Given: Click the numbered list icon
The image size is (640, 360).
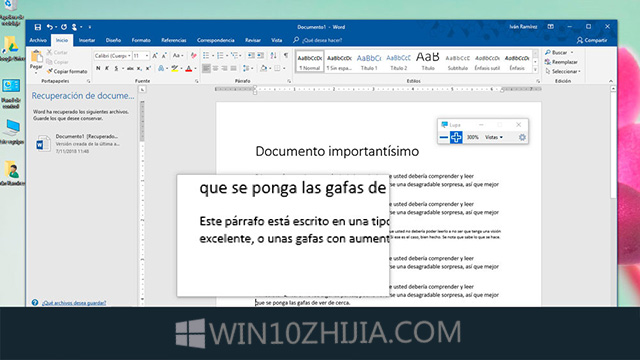Looking at the screenshot, I should pyautogui.click(x=220, y=56).
